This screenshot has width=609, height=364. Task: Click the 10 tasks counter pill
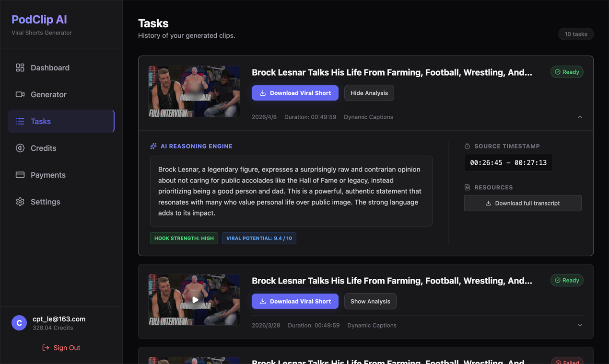coord(576,34)
